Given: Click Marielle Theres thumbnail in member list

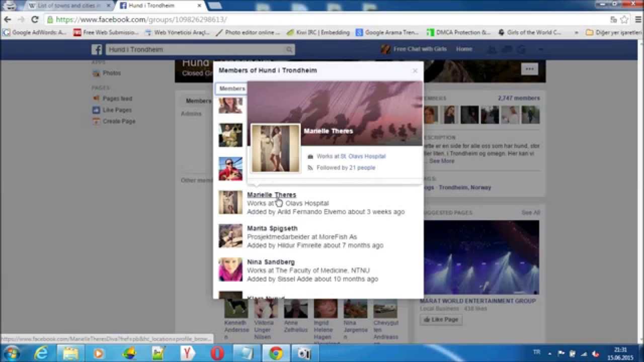Looking at the screenshot, I should 230,202.
